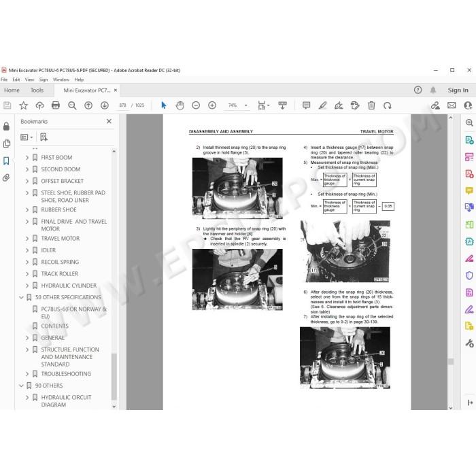This screenshot has width=476, height=476.
Task: Upload file to cloud icon
Action: [39, 105]
